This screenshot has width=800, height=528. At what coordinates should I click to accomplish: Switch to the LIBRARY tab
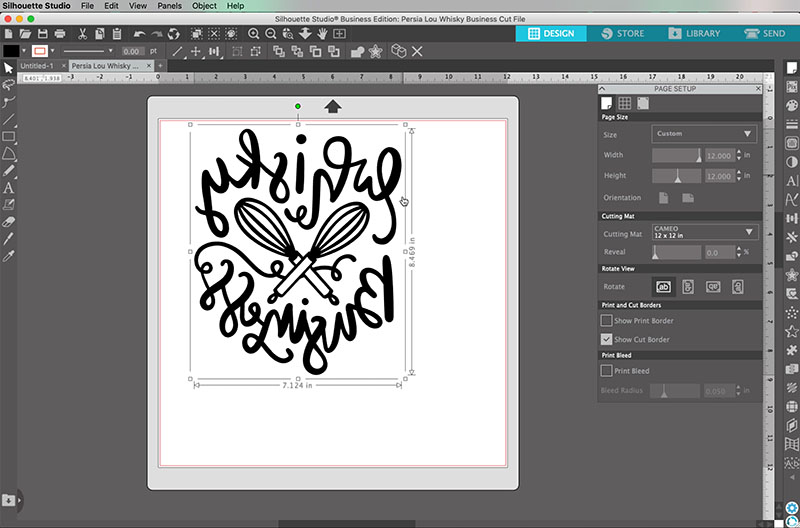[x=694, y=34]
